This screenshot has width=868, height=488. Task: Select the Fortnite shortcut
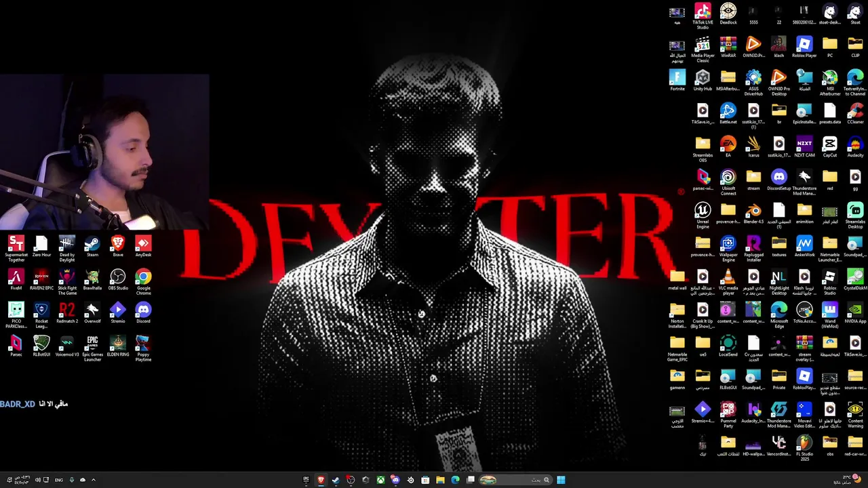(x=677, y=81)
